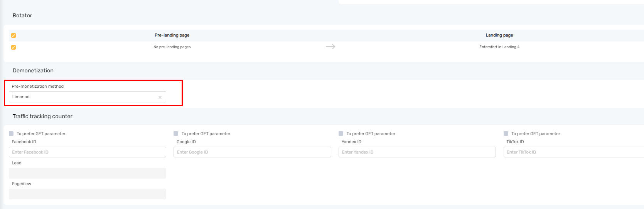Image resolution: width=644 pixels, height=209 pixels.
Task: Enable GET parameter preference for Google ID
Action: [176, 134]
